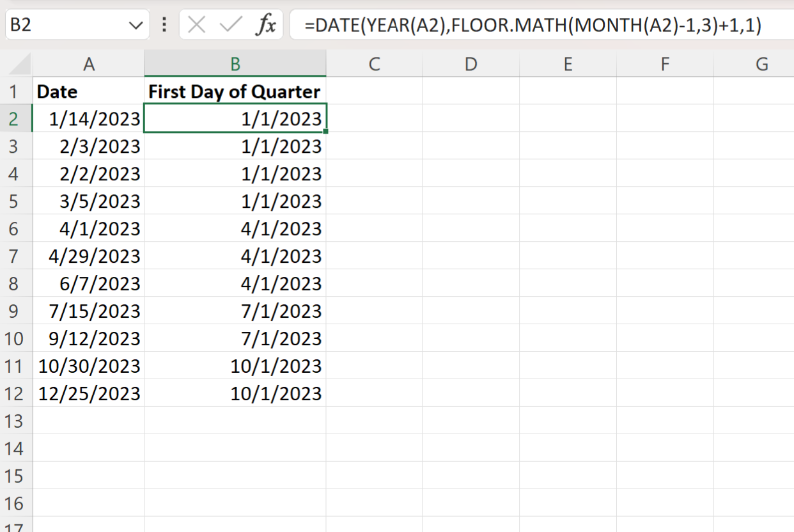794x532 pixels.
Task: Select row 13 header
Action: pos(16,421)
